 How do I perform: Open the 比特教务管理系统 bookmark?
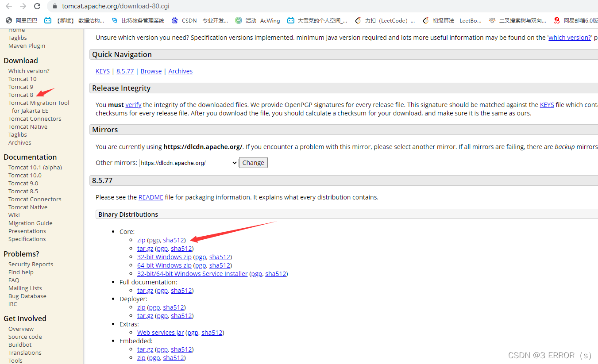click(x=138, y=20)
